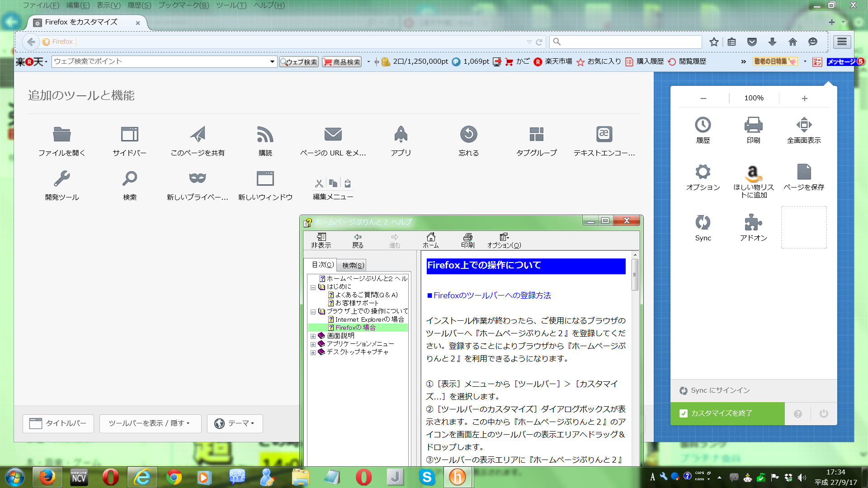Collapse the はじめに tree node
868x488 pixels.
click(x=313, y=287)
